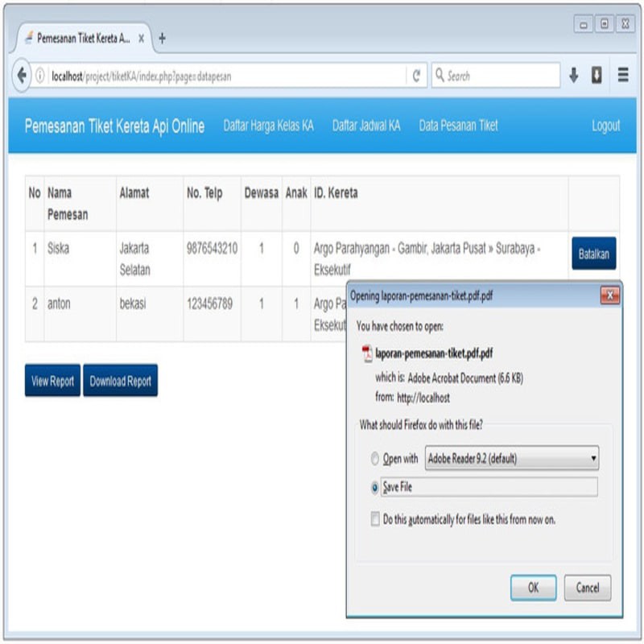Click the PDF document icon in the dialog
This screenshot has width=644, height=644.
coord(367,353)
